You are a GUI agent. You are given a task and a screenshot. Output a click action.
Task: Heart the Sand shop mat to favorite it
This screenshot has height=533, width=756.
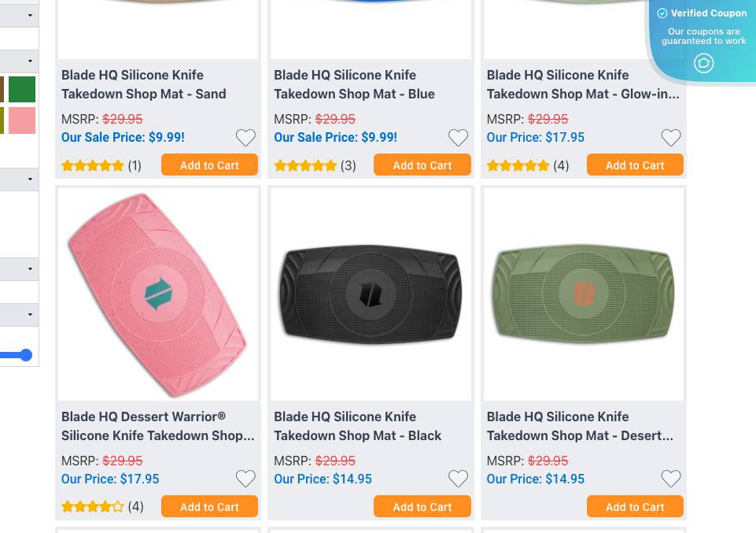(245, 138)
